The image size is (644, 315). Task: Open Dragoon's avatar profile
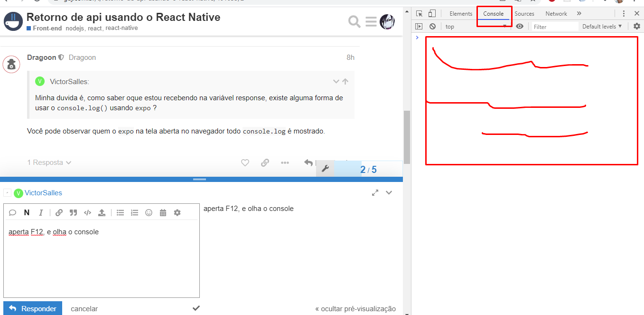pyautogui.click(x=11, y=64)
